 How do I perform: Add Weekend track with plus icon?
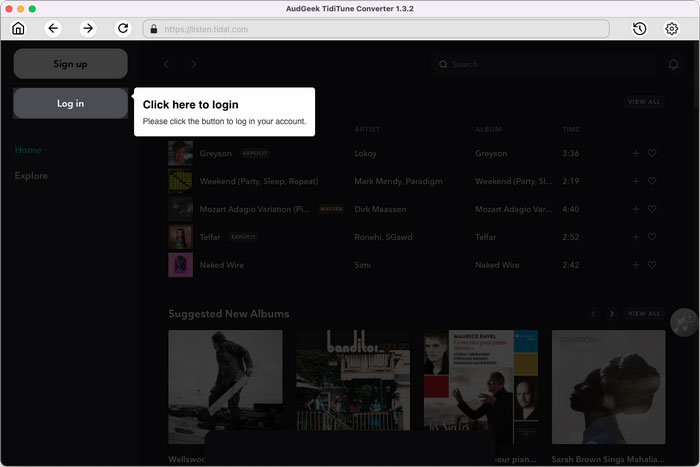coord(636,181)
